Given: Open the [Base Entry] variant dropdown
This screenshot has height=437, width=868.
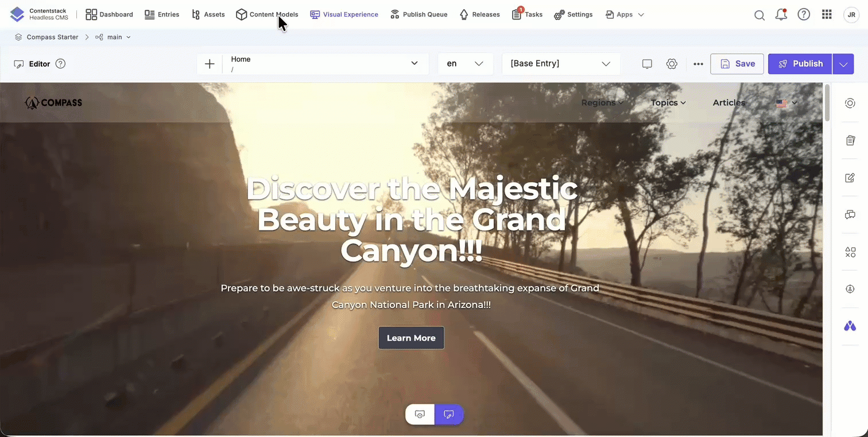Looking at the screenshot, I should coord(561,64).
